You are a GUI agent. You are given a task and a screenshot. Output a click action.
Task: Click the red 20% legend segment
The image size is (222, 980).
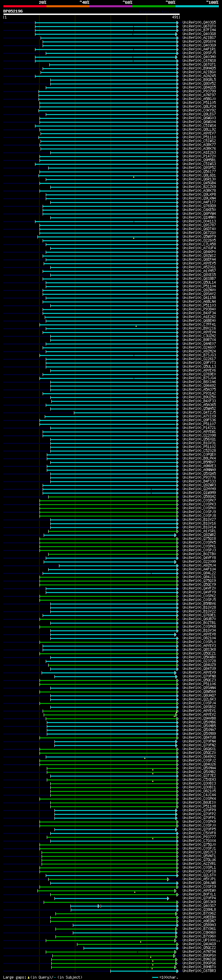(x=25, y=6)
